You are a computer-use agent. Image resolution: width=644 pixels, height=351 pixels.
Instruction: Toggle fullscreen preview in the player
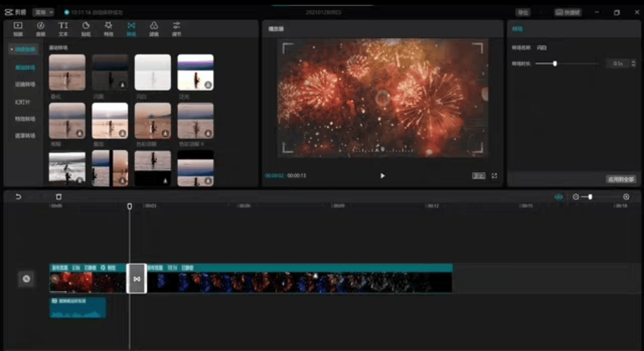[494, 176]
